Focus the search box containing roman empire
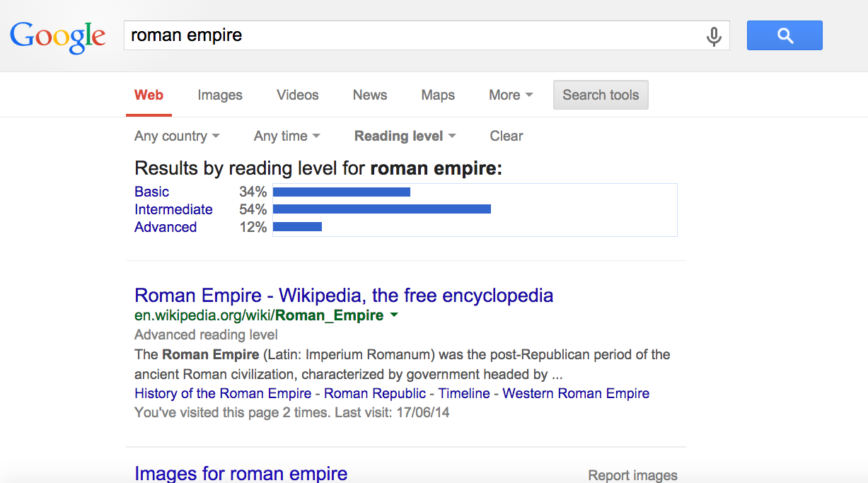 point(410,35)
